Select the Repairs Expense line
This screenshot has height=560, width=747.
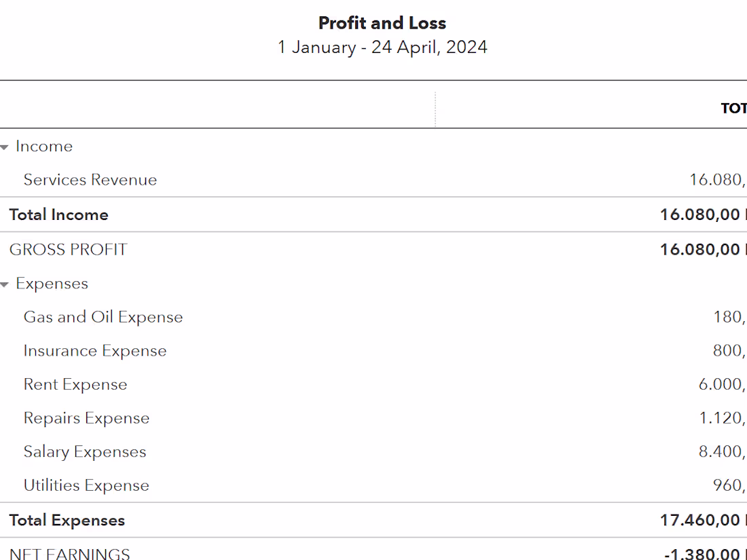(86, 418)
